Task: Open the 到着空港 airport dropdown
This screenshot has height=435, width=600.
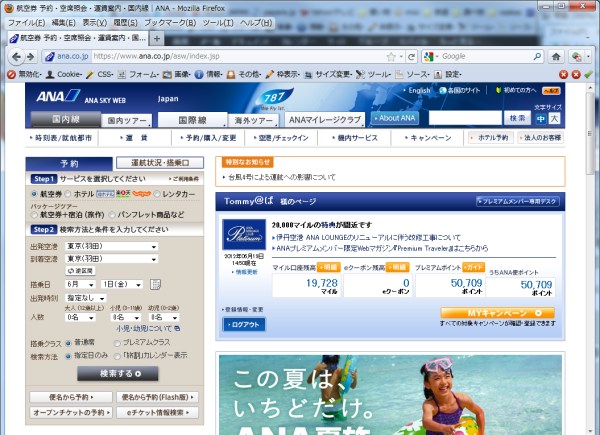Action: pyautogui.click(x=111, y=259)
